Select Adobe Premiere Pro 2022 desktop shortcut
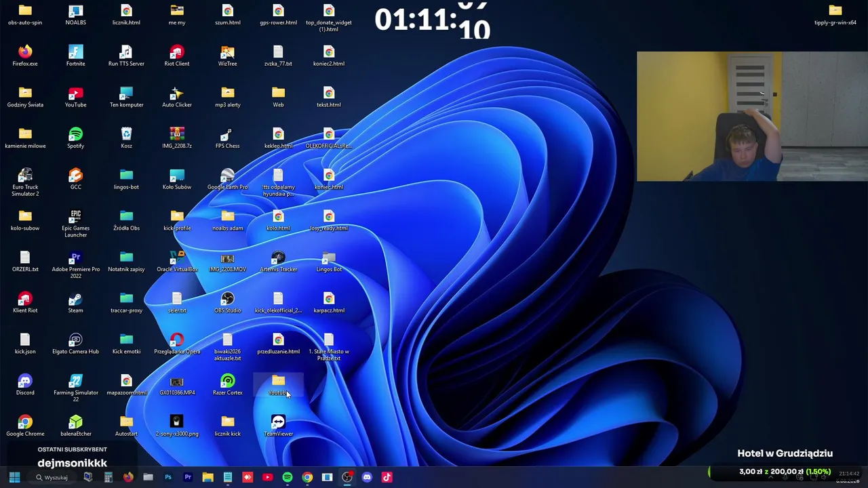 click(x=75, y=265)
